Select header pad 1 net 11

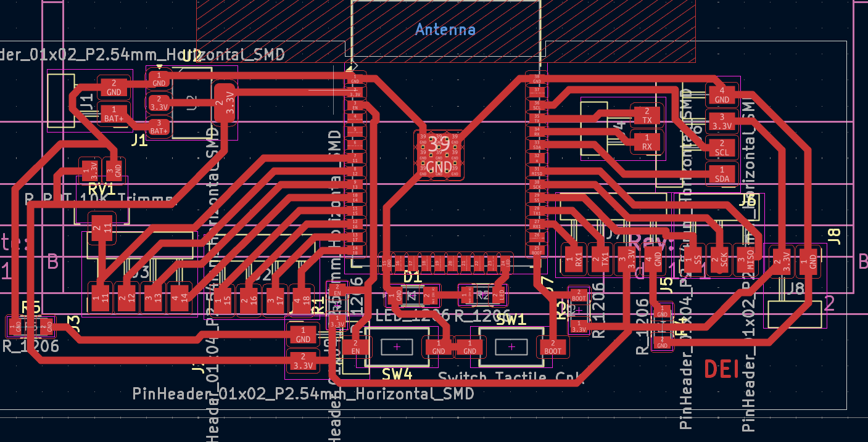point(100,298)
